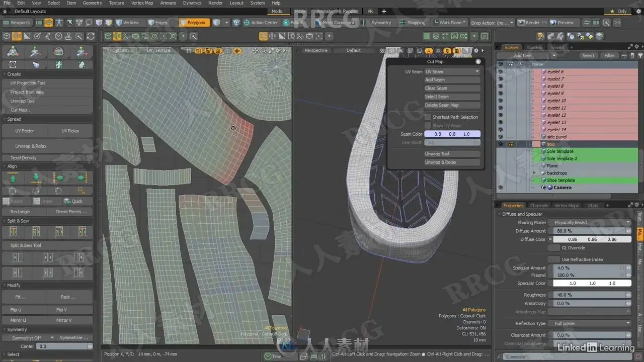Click the figure pose icon in top toolbar

tap(59, 23)
